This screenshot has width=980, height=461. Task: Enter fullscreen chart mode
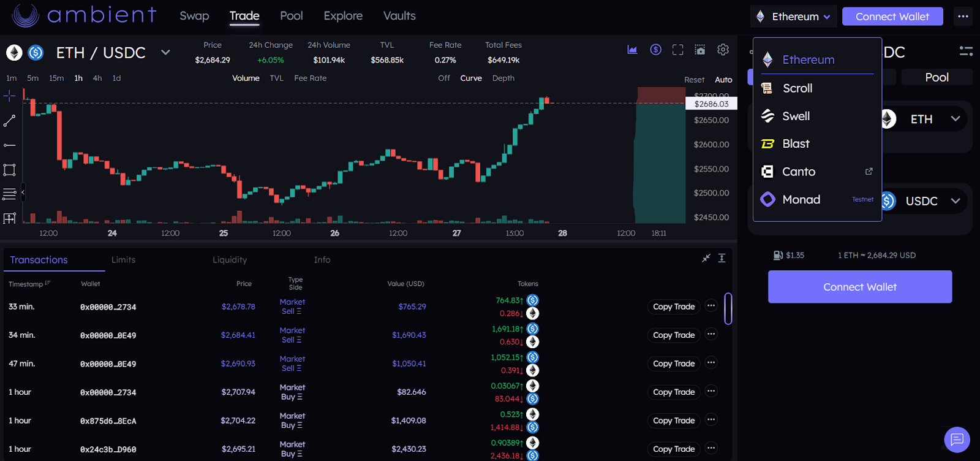coord(677,50)
